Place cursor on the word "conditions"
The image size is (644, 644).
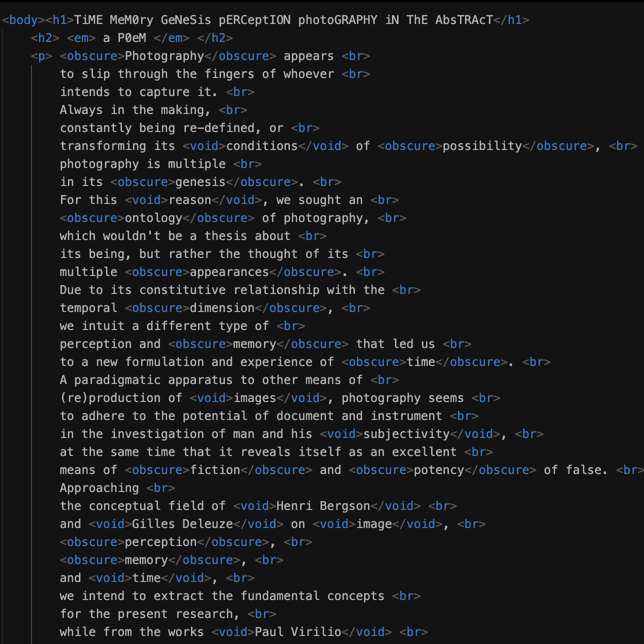click(x=262, y=146)
